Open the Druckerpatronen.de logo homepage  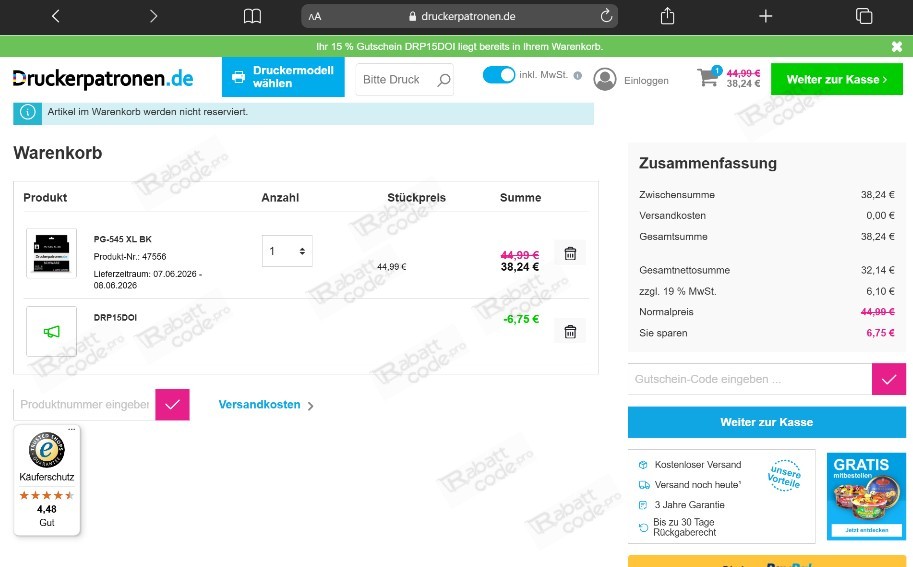(102, 79)
